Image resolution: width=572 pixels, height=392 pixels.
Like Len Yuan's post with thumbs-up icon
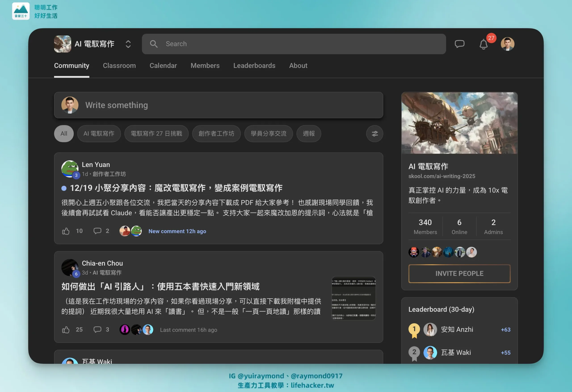click(65, 231)
